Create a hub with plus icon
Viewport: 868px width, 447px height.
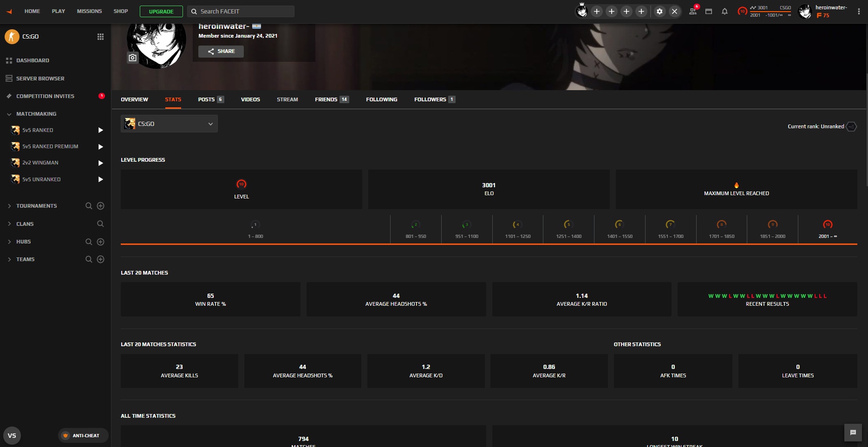(x=100, y=242)
